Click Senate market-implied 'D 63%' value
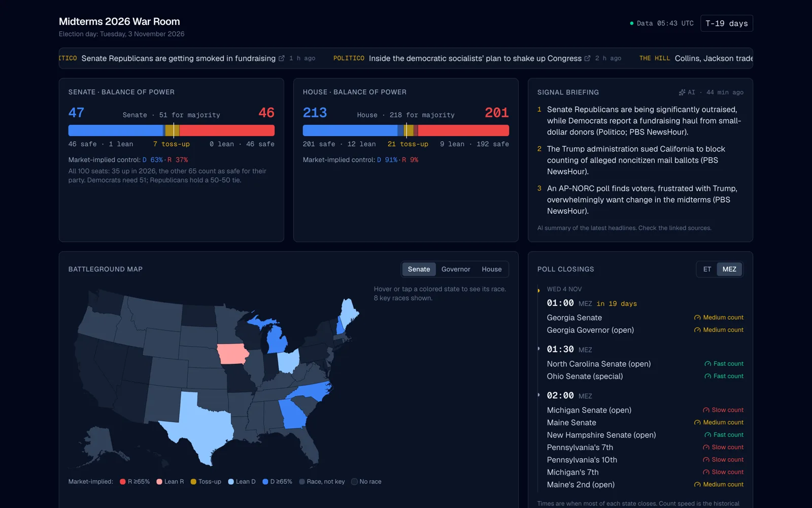The width and height of the screenshot is (812, 508). pos(153,160)
